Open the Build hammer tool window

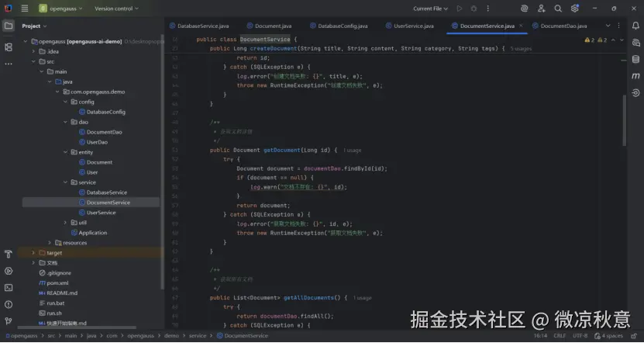click(9, 255)
